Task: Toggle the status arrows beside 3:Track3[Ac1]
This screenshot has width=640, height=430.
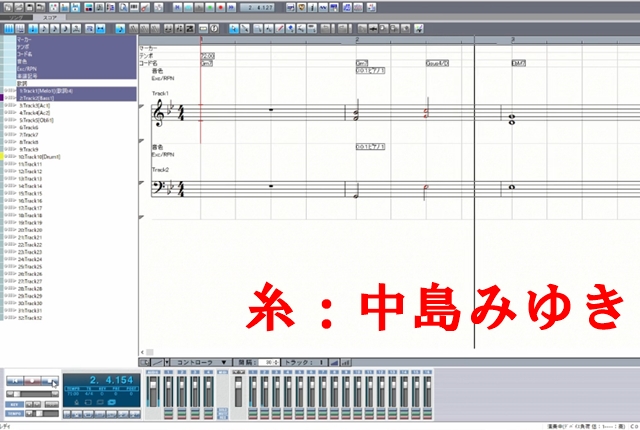Action: 11,106
